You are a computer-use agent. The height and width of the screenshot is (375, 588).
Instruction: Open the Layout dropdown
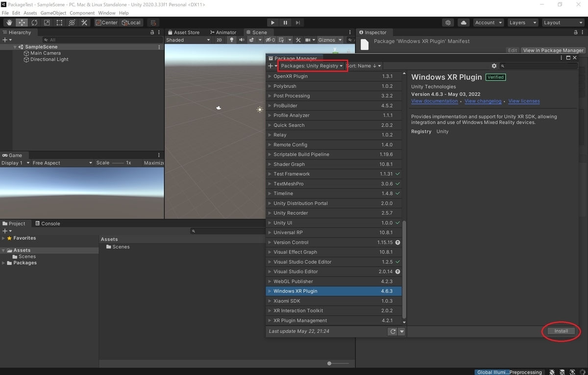point(562,23)
